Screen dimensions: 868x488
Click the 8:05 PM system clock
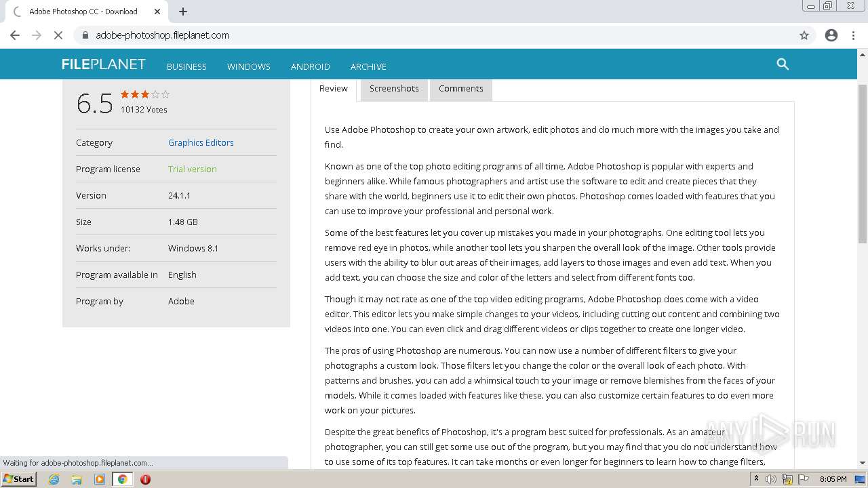tap(833, 479)
